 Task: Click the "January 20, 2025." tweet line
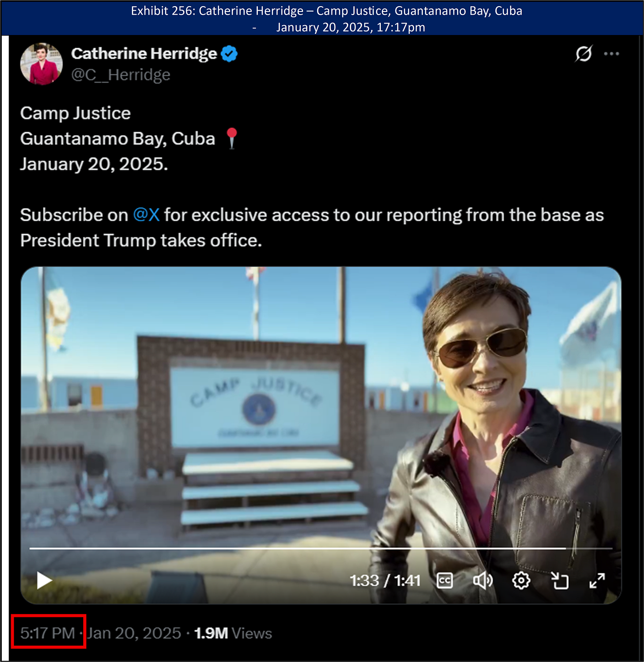click(94, 164)
